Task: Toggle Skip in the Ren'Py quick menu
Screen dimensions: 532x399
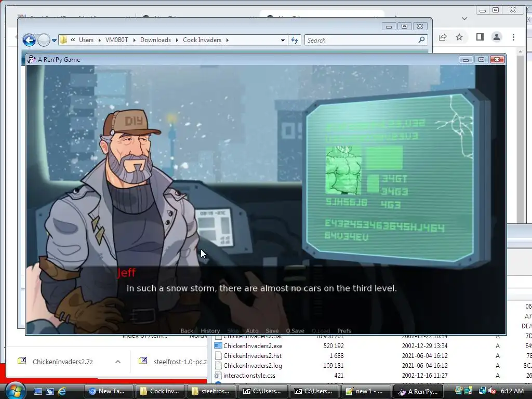Action: coord(233,331)
